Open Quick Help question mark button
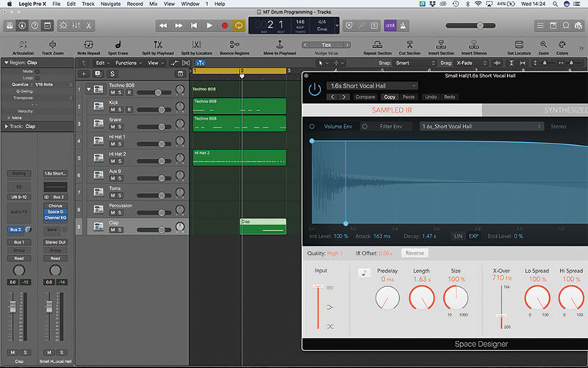This screenshot has width=588, height=368. 35,26
